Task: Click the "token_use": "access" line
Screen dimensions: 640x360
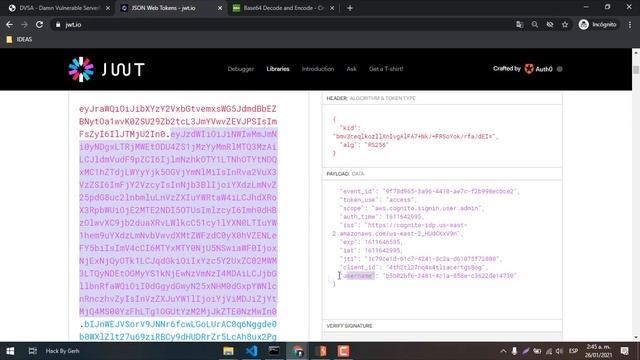Action: 378,200
